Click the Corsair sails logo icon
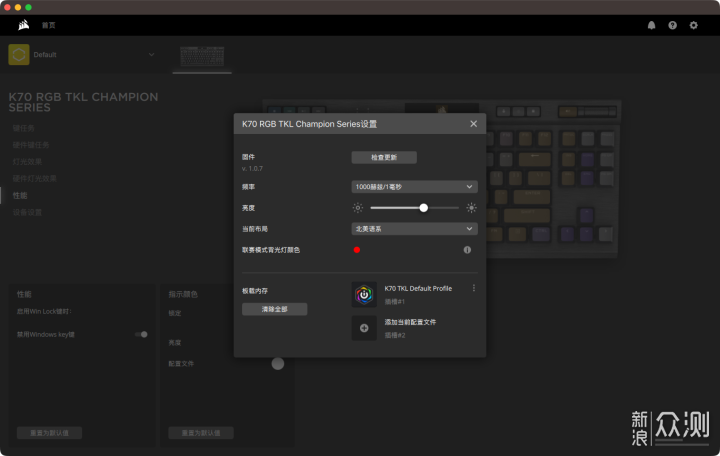The image size is (720, 456). tap(23, 25)
